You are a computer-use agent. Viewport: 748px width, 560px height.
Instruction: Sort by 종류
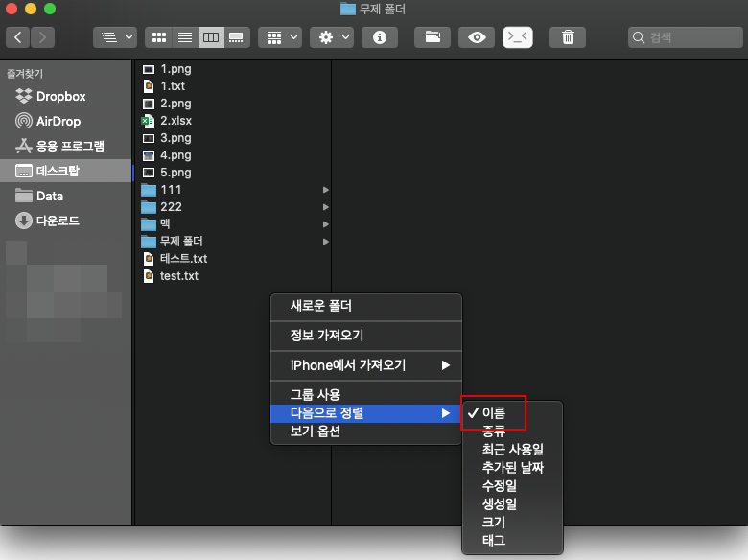click(x=512, y=432)
